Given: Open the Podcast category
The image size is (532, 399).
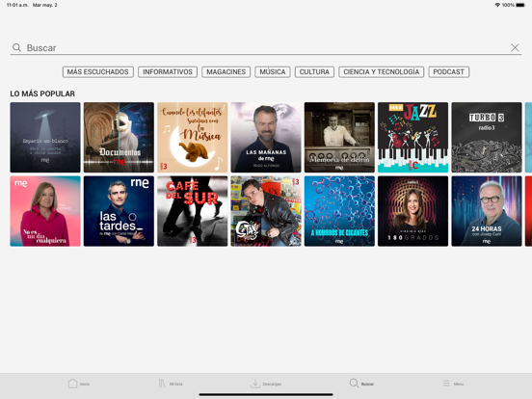Looking at the screenshot, I should [448, 72].
